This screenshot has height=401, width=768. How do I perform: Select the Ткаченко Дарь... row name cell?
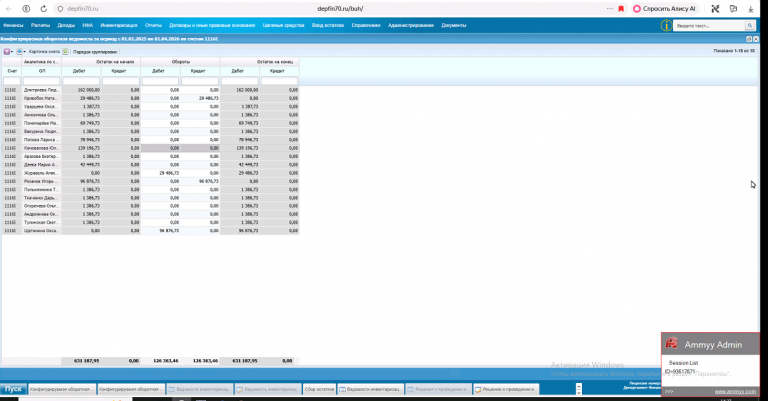coord(42,198)
